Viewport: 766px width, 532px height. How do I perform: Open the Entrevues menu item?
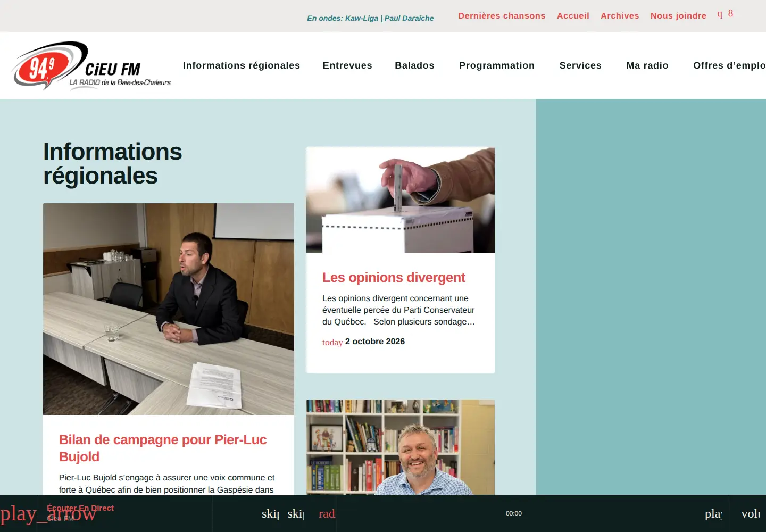tap(347, 65)
